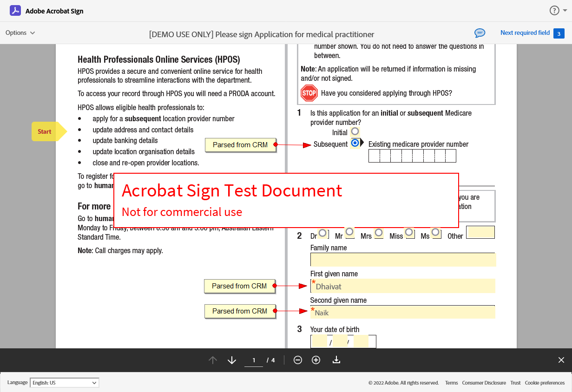Choose the Dr title radio button
The width and height of the screenshot is (572, 392).
[322, 233]
